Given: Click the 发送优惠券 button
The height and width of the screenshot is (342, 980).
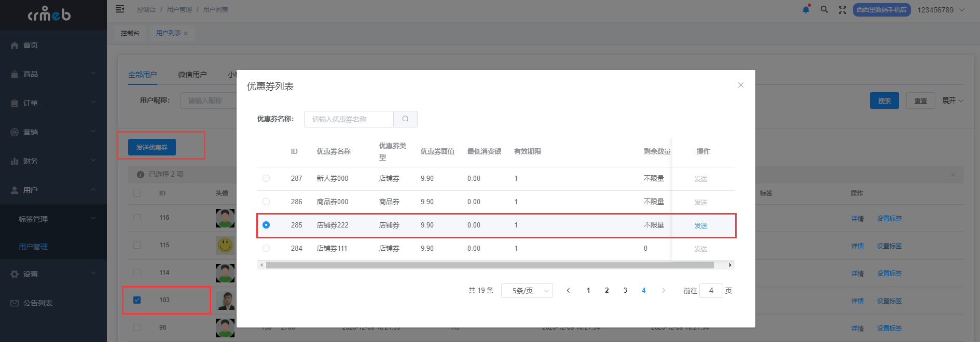Looking at the screenshot, I should point(152,147).
